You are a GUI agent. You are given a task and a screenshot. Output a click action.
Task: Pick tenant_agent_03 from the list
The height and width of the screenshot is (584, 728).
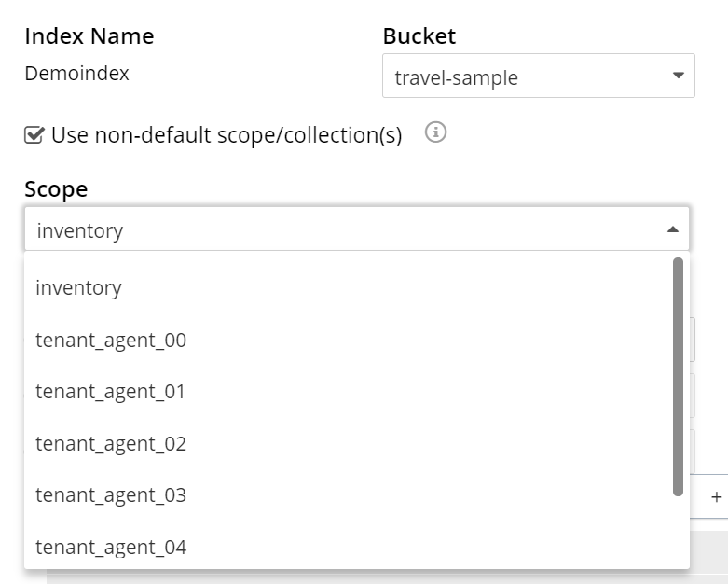pyautogui.click(x=357, y=494)
